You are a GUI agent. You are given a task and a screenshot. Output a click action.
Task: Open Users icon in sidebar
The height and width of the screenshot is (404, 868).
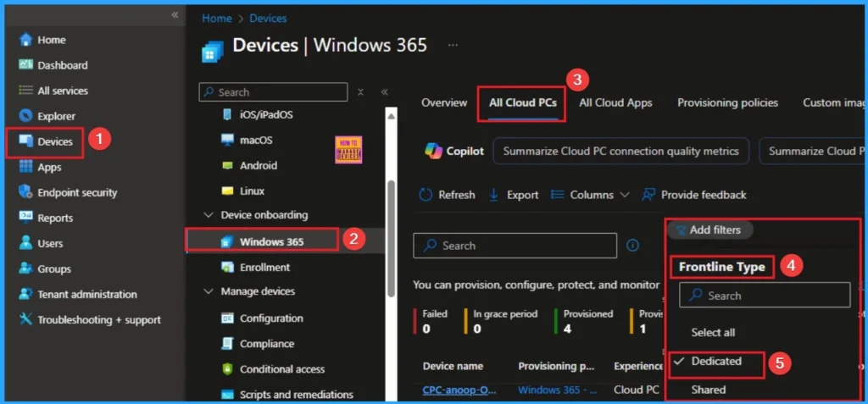coord(25,243)
